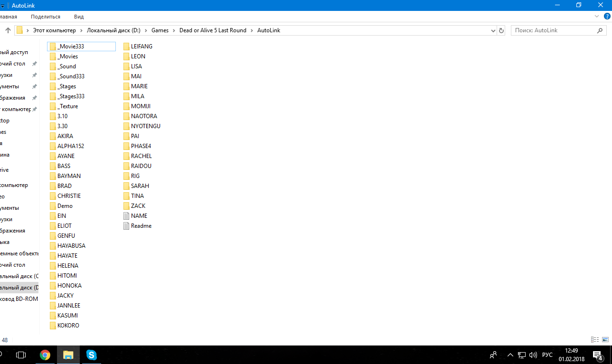Screen dimensions: 612x364
Task: Select KASUMI folder name
Action: (x=67, y=316)
